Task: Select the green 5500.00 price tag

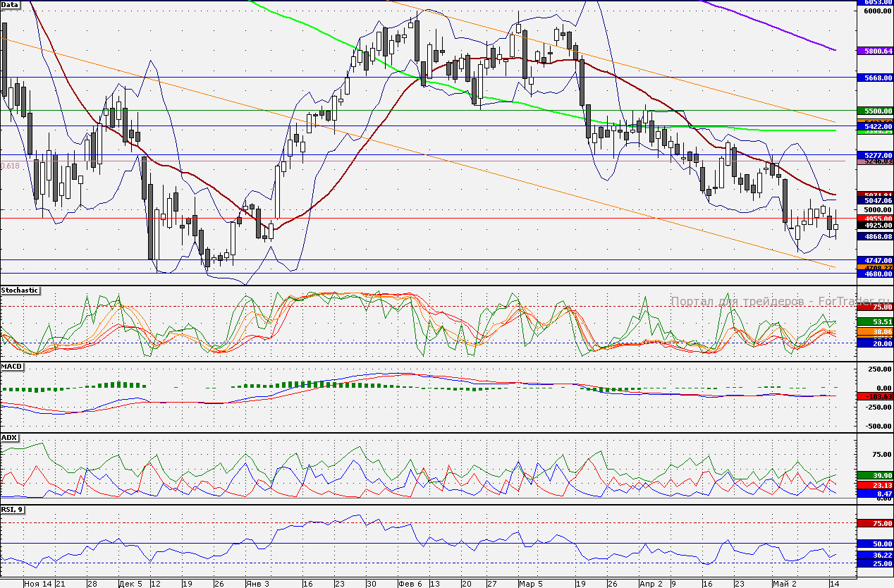Action: (874, 111)
